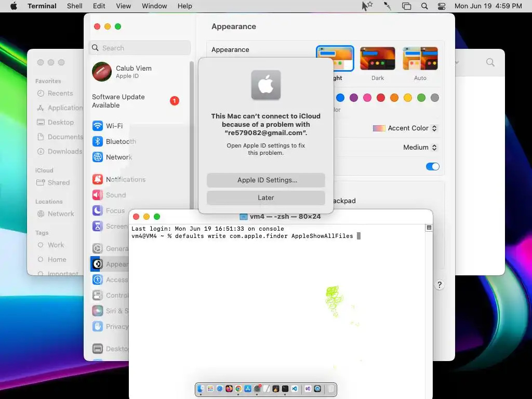Open the Focus settings pane

point(109,211)
